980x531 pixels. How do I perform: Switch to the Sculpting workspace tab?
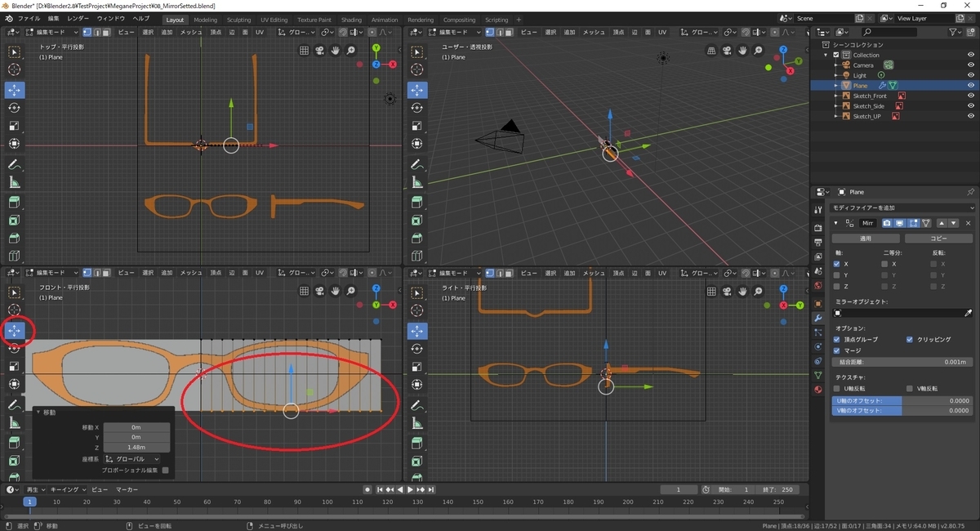tap(238, 20)
